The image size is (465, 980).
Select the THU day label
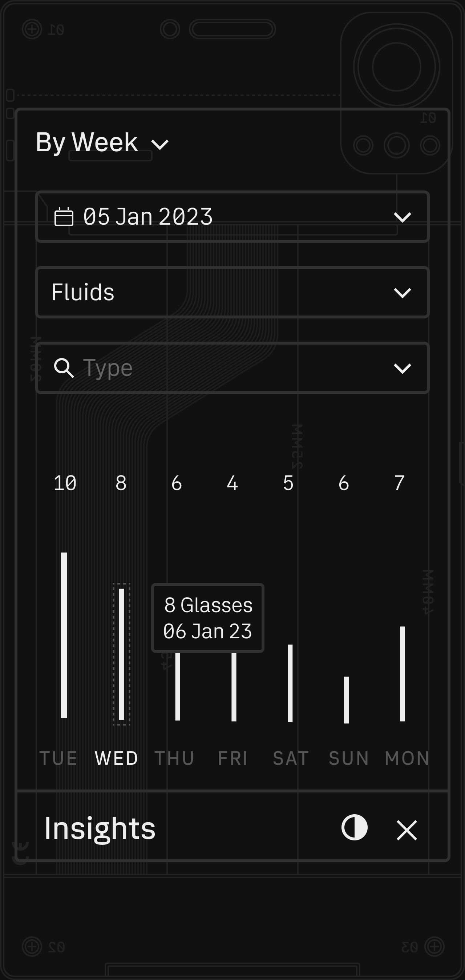click(174, 758)
